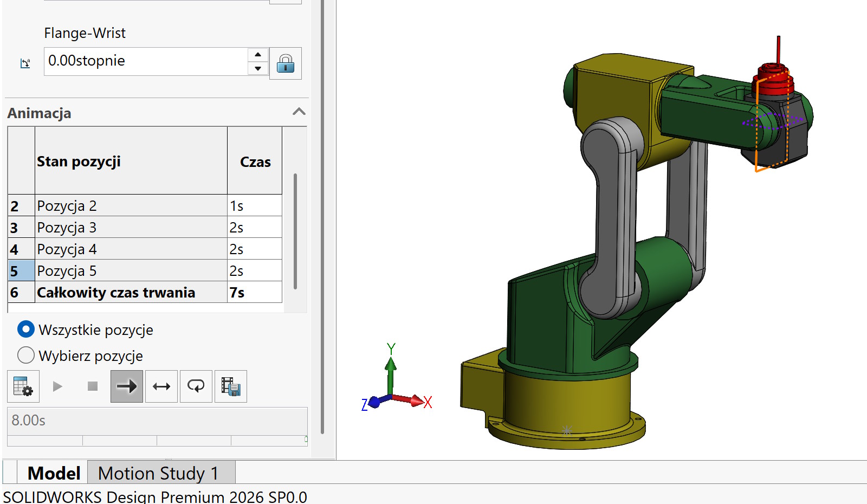Select the Wszystkie pozycje radio button
Screen dimensions: 867x504
click(x=26, y=329)
